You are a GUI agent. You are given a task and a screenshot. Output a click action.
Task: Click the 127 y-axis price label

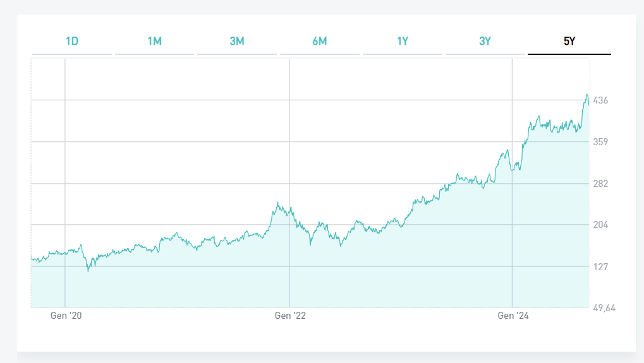click(x=600, y=267)
